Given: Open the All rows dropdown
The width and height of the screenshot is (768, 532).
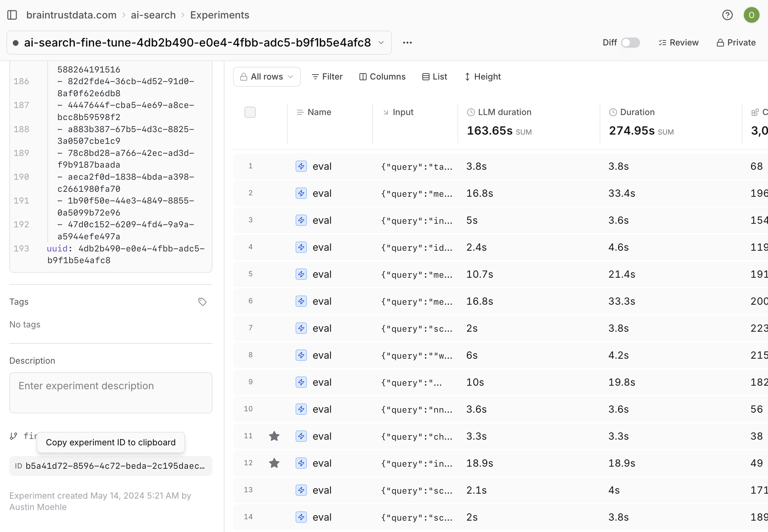Looking at the screenshot, I should pos(267,77).
